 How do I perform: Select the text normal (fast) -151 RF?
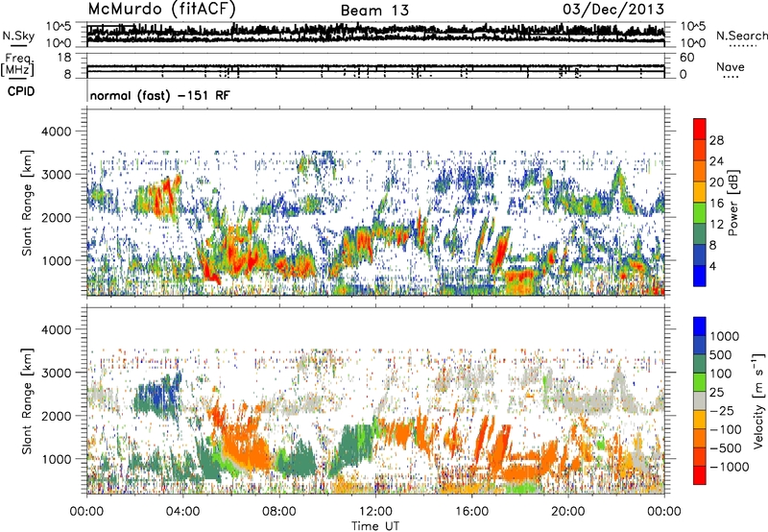pos(159,95)
